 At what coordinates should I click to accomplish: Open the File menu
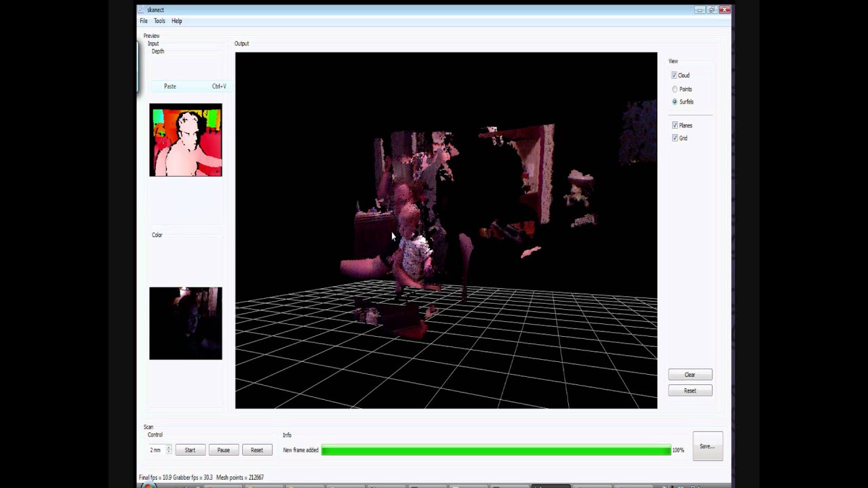tap(144, 21)
